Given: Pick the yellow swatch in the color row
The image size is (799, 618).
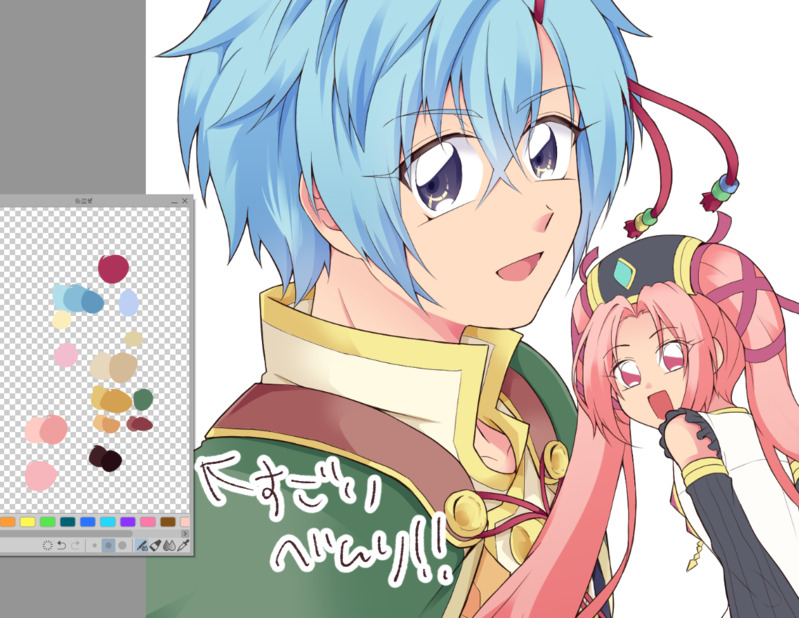Looking at the screenshot, I should click(28, 522).
